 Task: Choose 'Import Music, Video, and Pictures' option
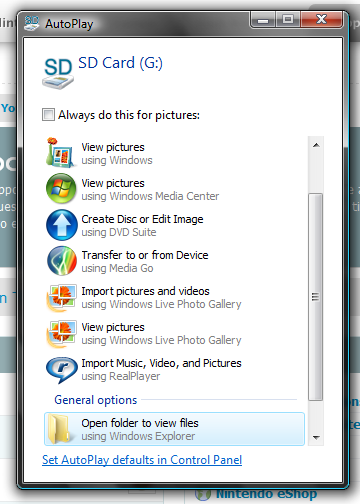pos(175,369)
